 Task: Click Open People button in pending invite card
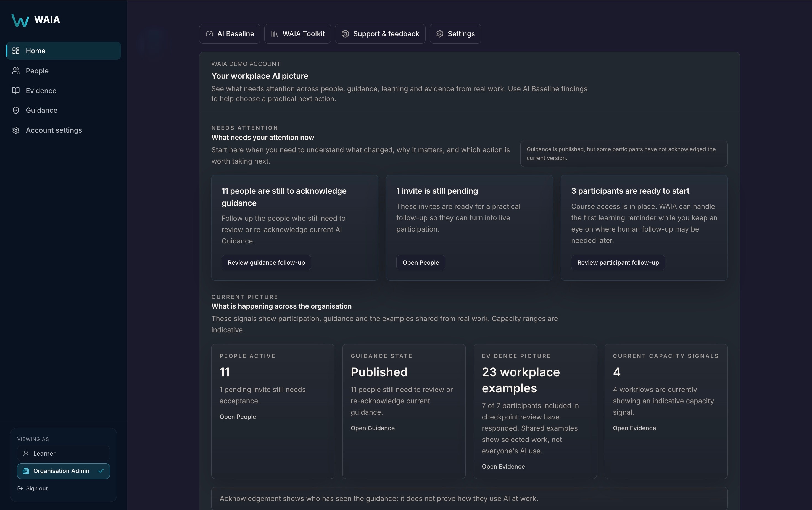[420, 262]
